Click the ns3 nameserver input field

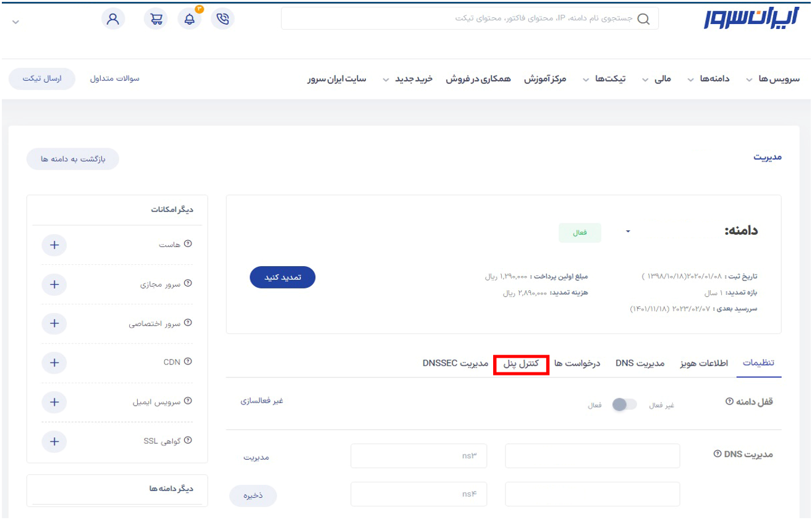click(x=418, y=456)
